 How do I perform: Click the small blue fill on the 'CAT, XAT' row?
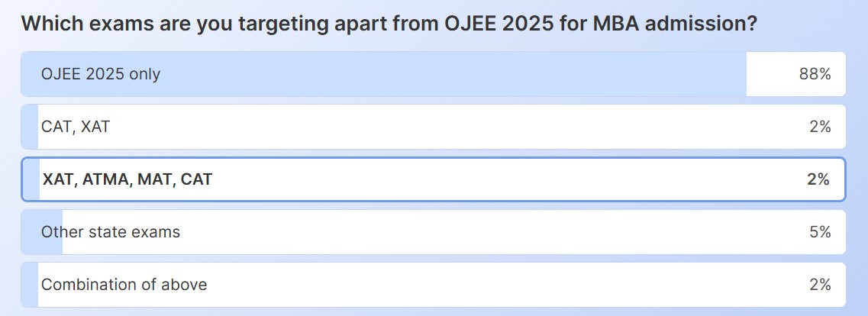point(30,127)
